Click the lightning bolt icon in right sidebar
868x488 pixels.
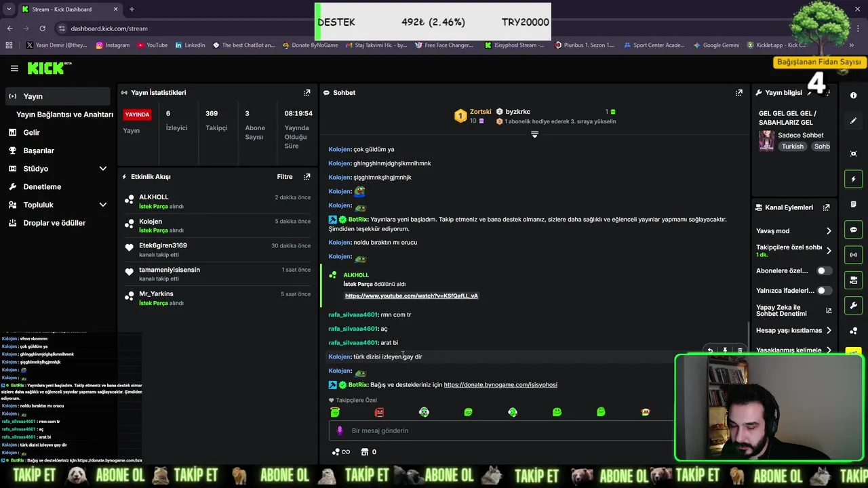[x=853, y=179]
